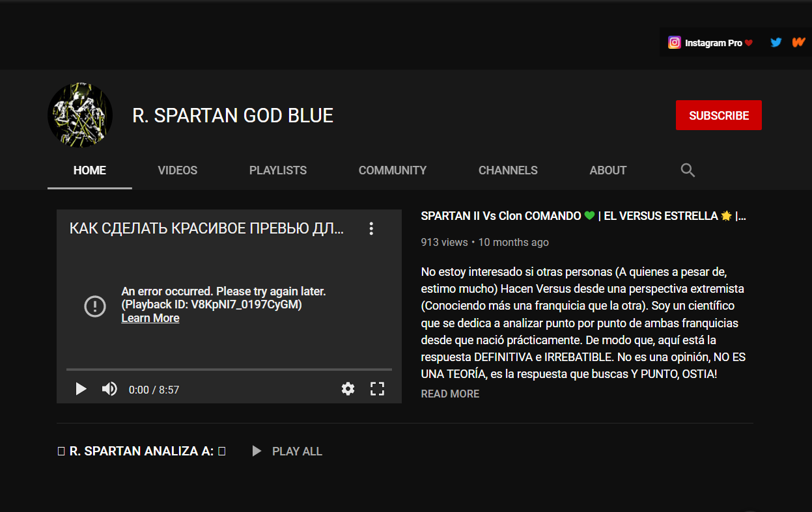The width and height of the screenshot is (812, 512).
Task: Click PLAY ALL for the playlist
Action: (x=287, y=451)
